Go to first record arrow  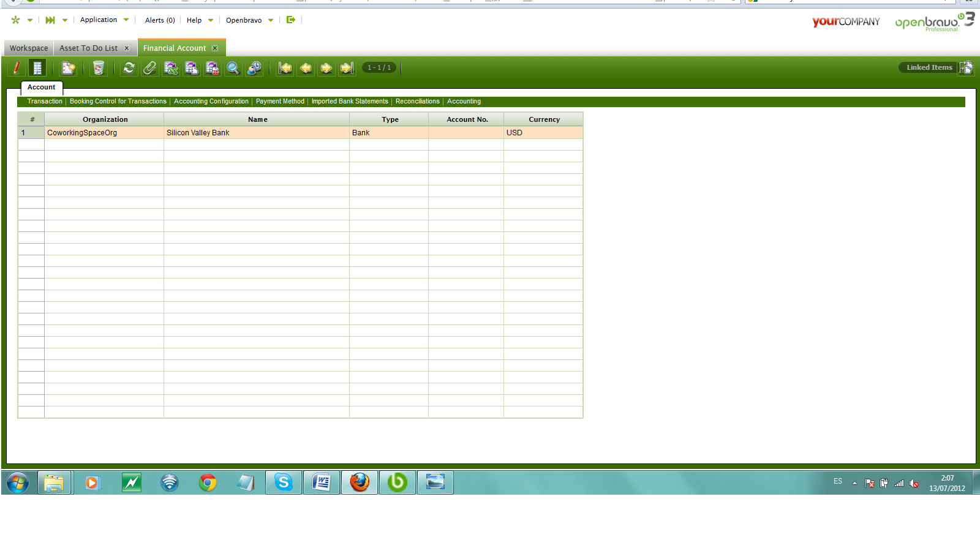pyautogui.click(x=285, y=68)
